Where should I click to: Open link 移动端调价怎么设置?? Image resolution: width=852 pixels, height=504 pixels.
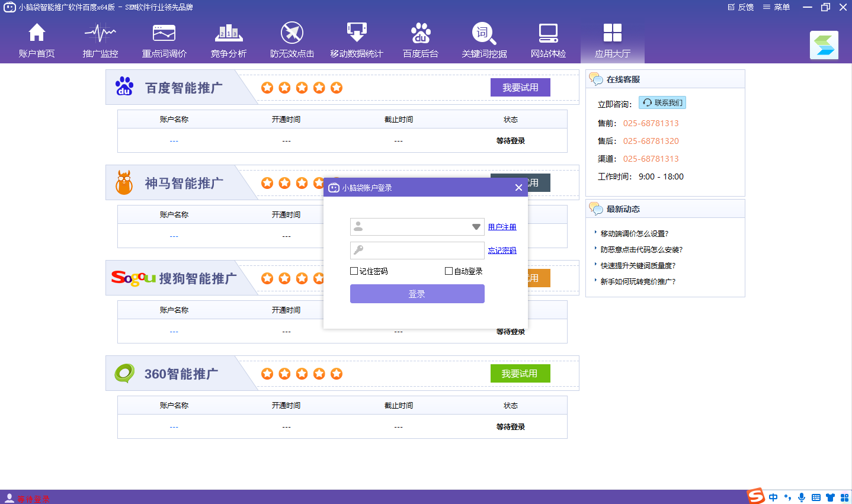(x=634, y=234)
